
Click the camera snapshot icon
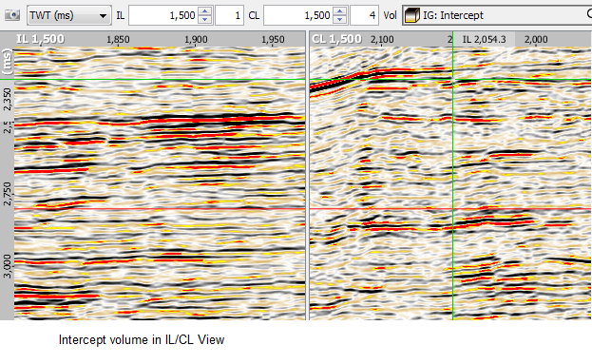12,15
